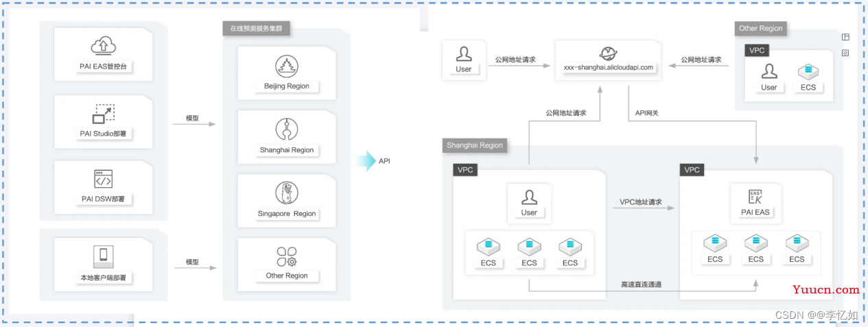
Task: Select the Singapore Region Merlion icon
Action: 287,193
